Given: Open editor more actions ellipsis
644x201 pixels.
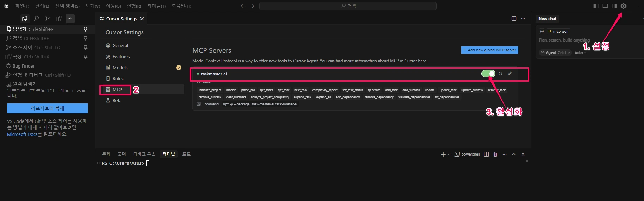Looking at the screenshot, I should (x=523, y=19).
